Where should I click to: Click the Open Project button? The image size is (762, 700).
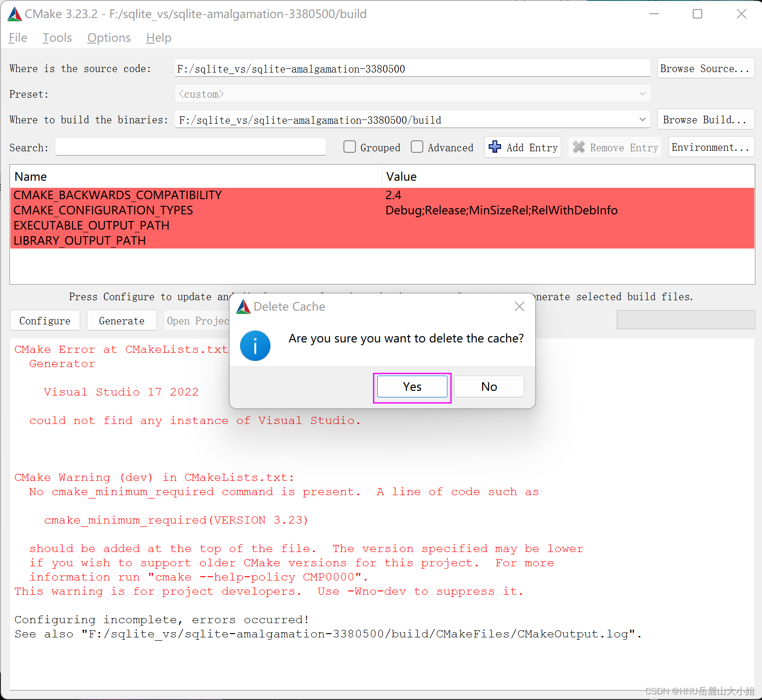coord(197,321)
